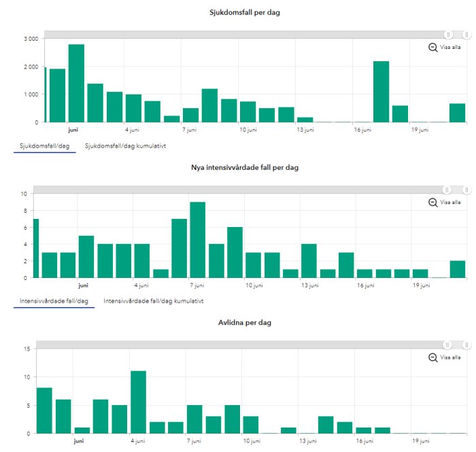476x452 pixels.
Task: Click zoom-out magnifier icon in intensivvårdade chart
Action: pyautogui.click(x=433, y=203)
